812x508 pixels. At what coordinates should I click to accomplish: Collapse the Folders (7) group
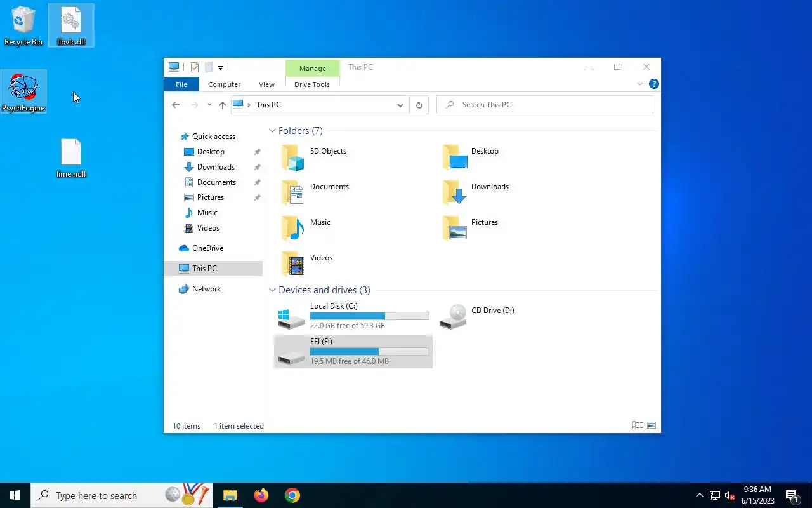tap(272, 131)
